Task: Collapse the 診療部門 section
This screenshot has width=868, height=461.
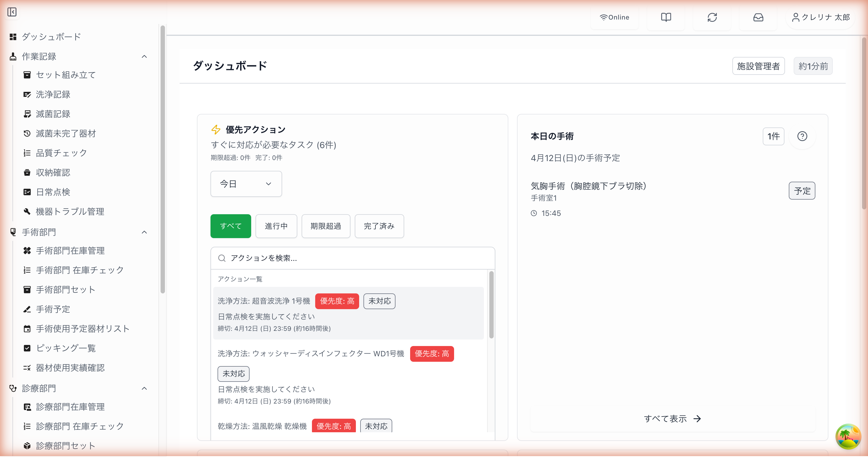Action: pos(145,388)
